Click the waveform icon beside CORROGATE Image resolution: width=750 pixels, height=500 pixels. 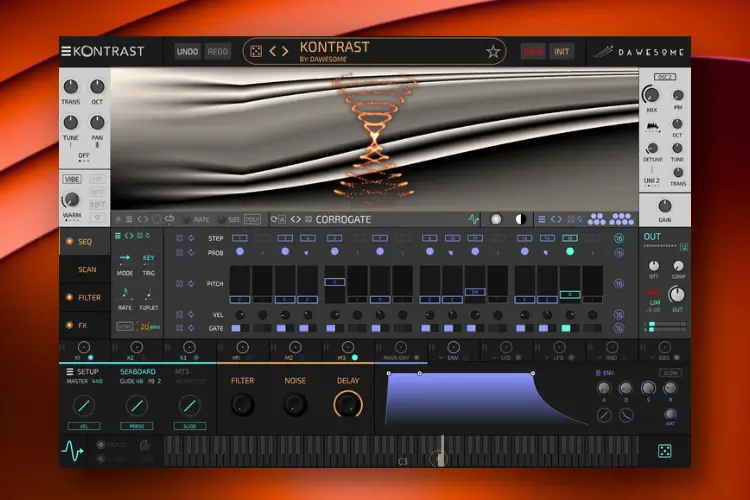[x=473, y=220]
